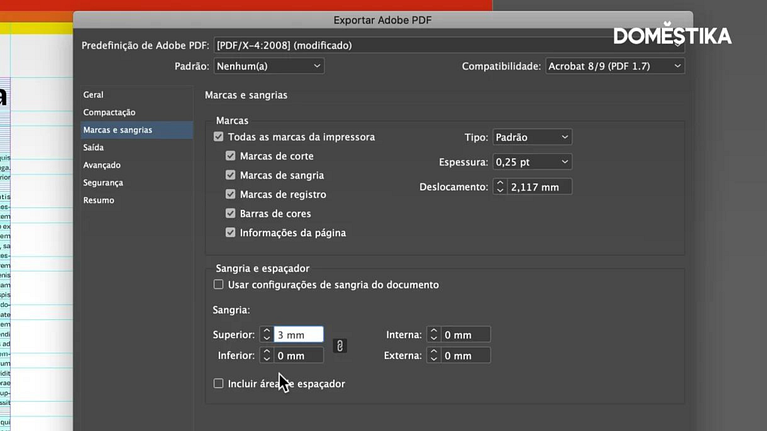Expand the Compatibilidade dropdown

(614, 66)
